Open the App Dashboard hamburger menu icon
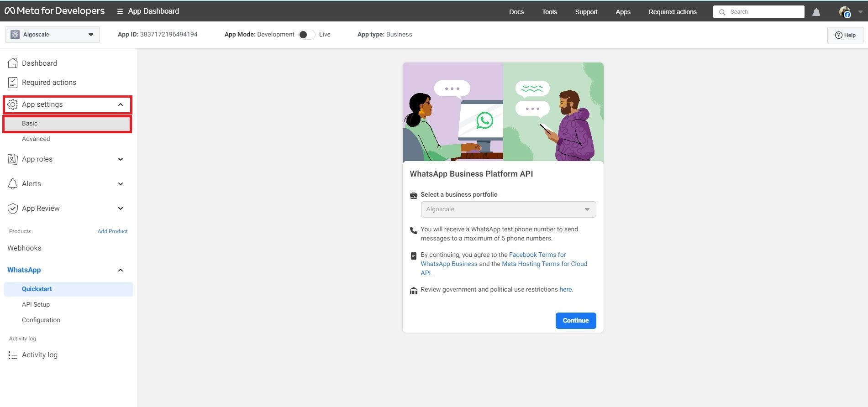This screenshot has height=407, width=868. (120, 11)
